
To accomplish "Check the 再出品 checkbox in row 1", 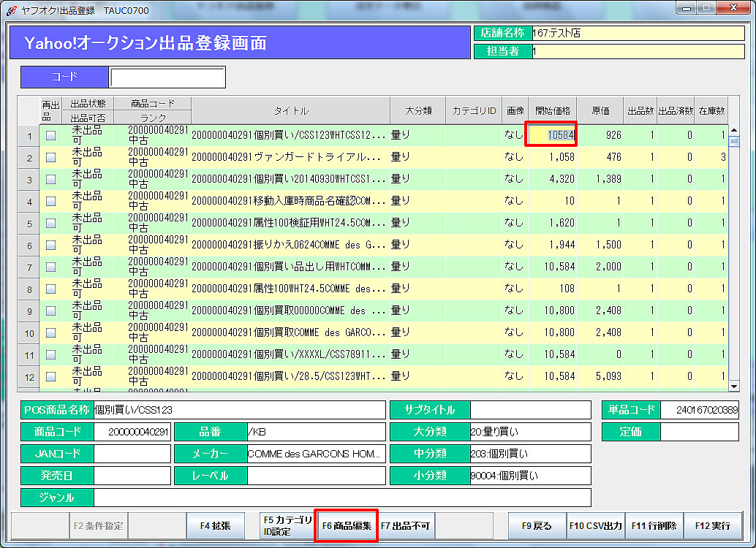I will tap(51, 135).
